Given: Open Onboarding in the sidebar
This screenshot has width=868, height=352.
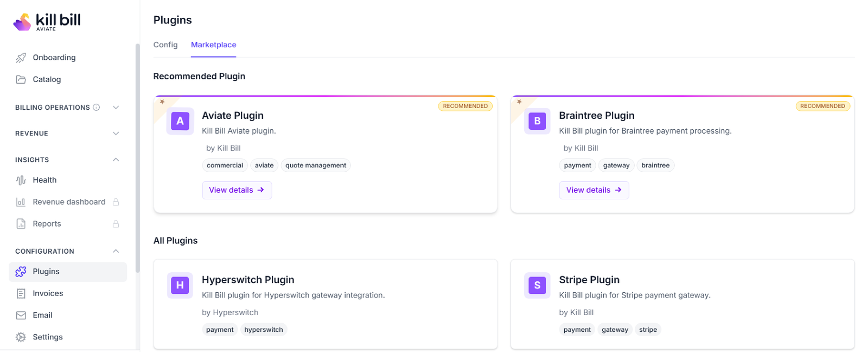Looking at the screenshot, I should pyautogui.click(x=68, y=58).
